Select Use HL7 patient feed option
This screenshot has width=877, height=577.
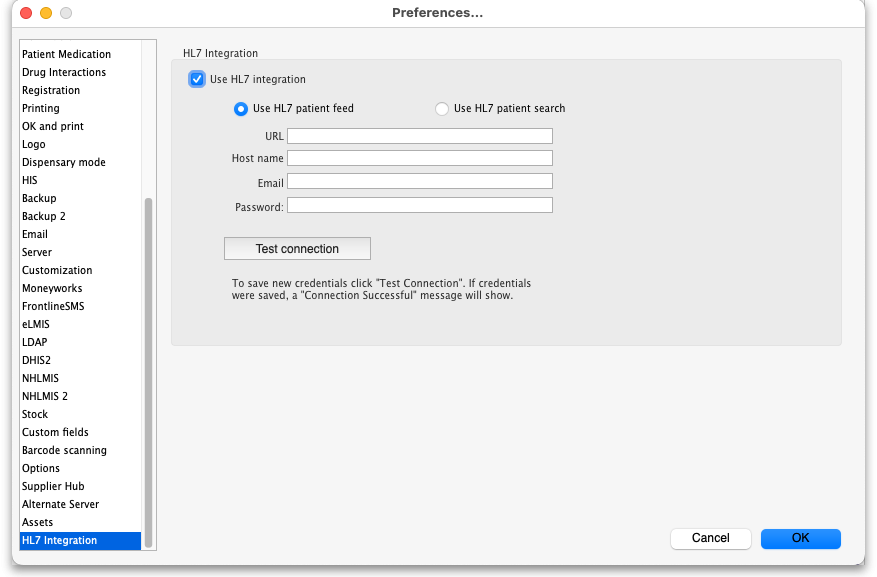[x=241, y=109]
